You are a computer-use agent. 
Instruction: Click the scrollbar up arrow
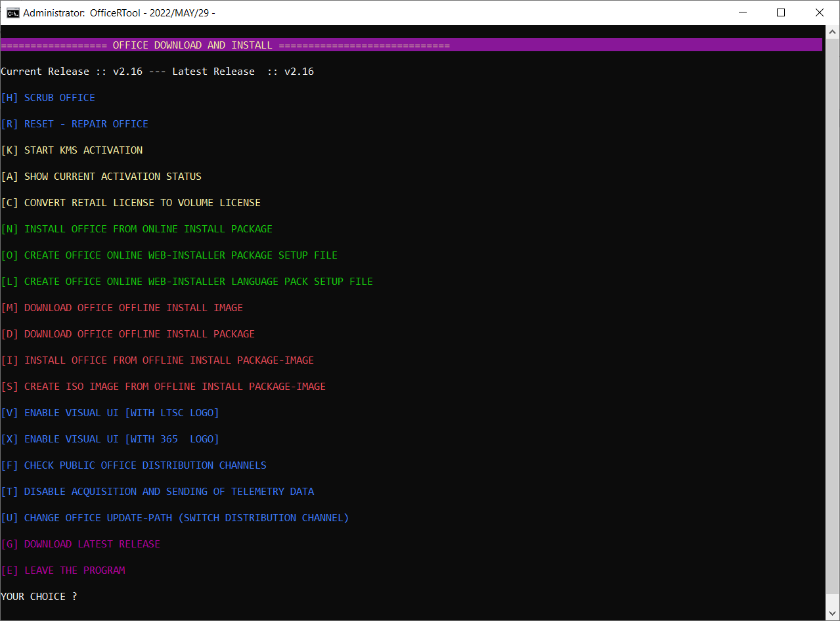click(x=831, y=32)
